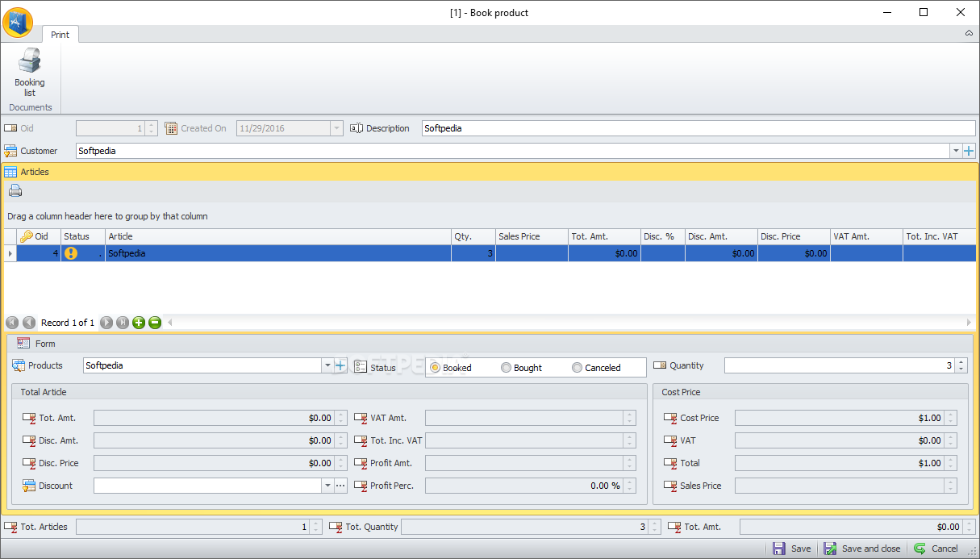980x559 pixels.
Task: Click the calendar icon beside Created On
Action: 171,128
